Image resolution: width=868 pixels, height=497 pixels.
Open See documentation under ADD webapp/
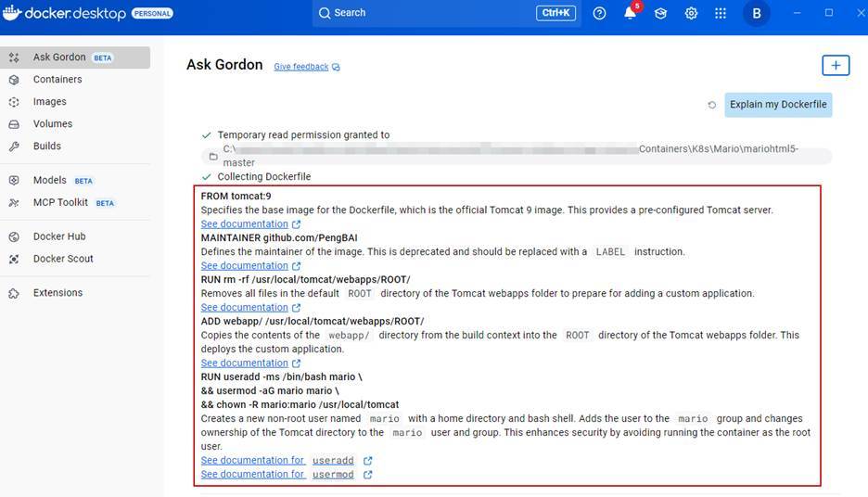(x=244, y=363)
